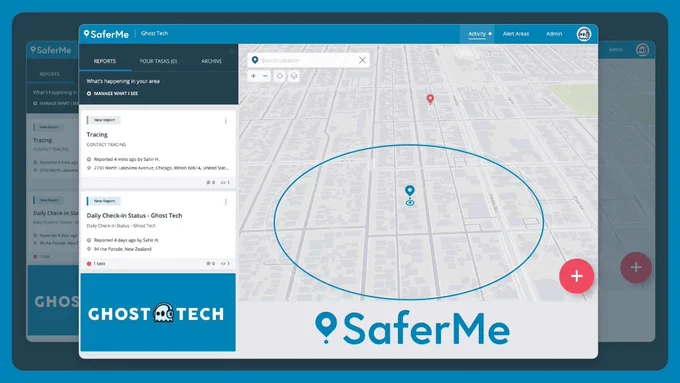Image resolution: width=680 pixels, height=383 pixels.
Task: Zoom out on the map
Action: point(265,76)
